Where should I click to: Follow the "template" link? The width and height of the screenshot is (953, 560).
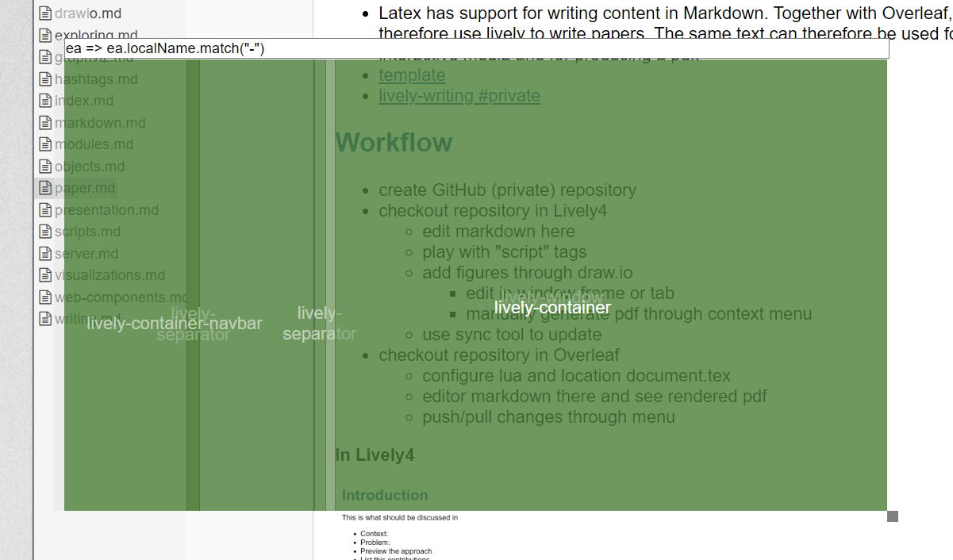click(x=412, y=75)
